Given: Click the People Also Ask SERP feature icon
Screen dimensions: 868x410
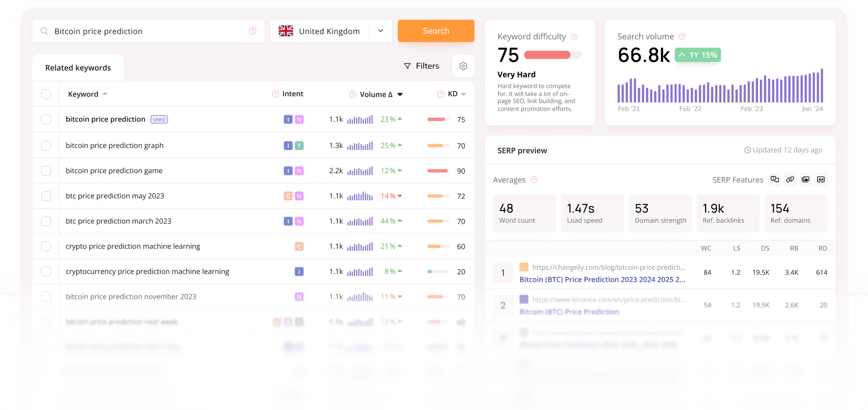Looking at the screenshot, I should tap(775, 180).
